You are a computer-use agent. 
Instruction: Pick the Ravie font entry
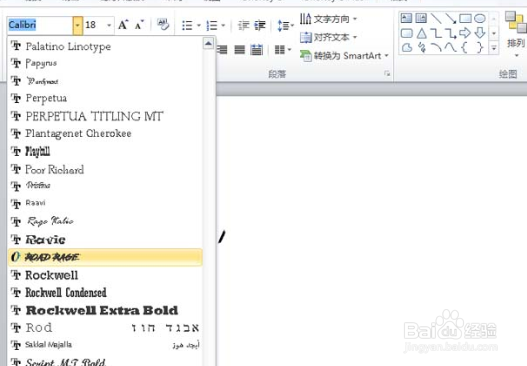[x=105, y=240]
